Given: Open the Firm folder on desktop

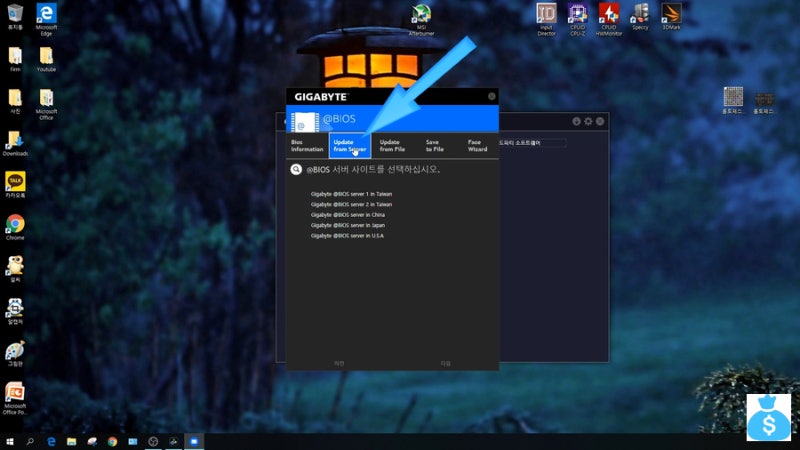Looking at the screenshot, I should tap(15, 59).
